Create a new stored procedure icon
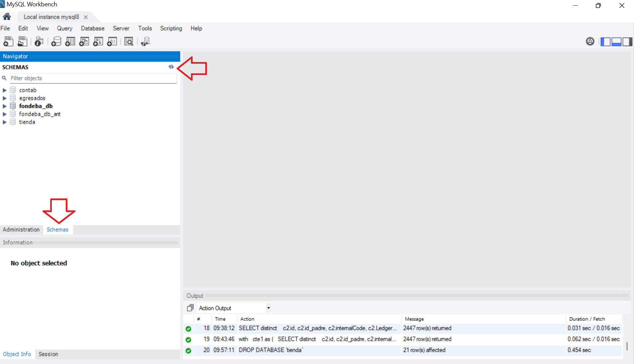Screen dimensions: 634x364 pyautogui.click(x=98, y=41)
